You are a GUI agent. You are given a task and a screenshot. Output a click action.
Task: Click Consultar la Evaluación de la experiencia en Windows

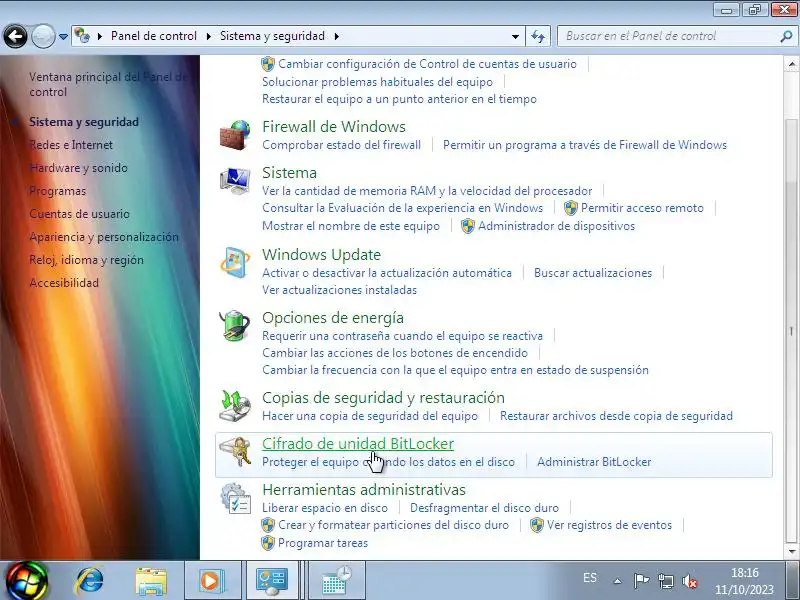click(x=403, y=208)
